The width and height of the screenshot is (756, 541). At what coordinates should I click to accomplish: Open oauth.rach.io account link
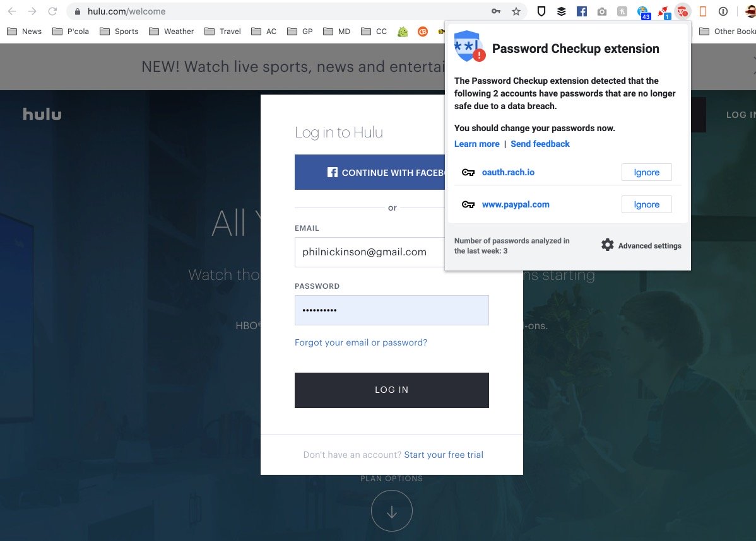(x=508, y=172)
